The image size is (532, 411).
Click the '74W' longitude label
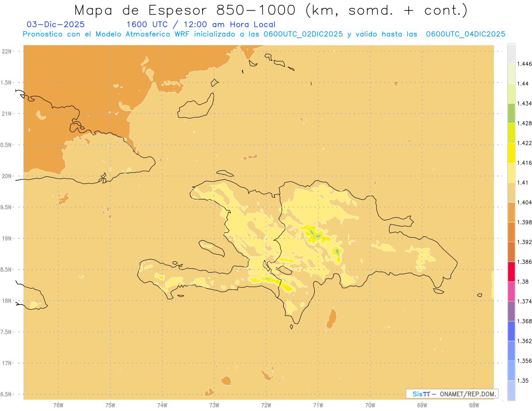(x=162, y=405)
